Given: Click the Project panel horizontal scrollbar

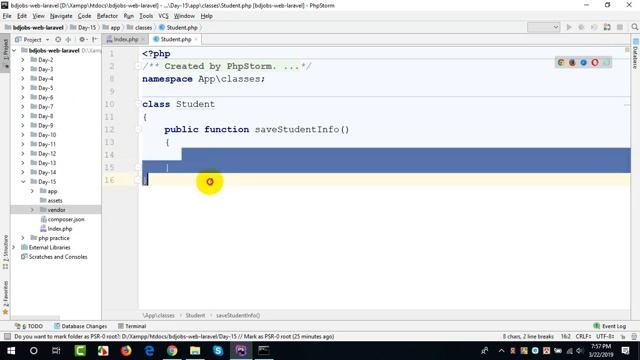Looking at the screenshot, I should (36, 318).
